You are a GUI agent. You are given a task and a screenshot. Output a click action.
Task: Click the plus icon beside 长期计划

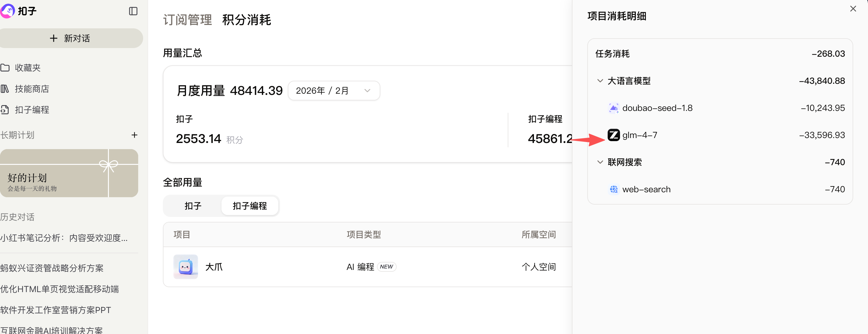tap(134, 135)
